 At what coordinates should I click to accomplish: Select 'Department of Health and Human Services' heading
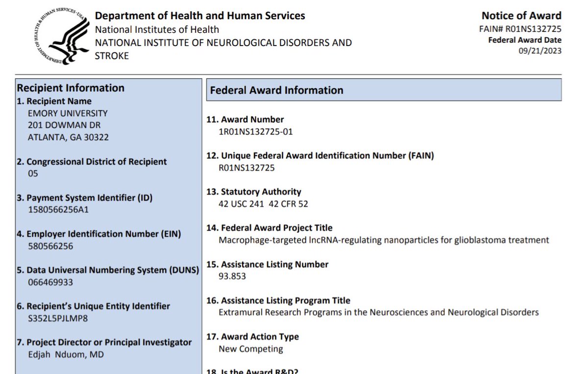200,16
